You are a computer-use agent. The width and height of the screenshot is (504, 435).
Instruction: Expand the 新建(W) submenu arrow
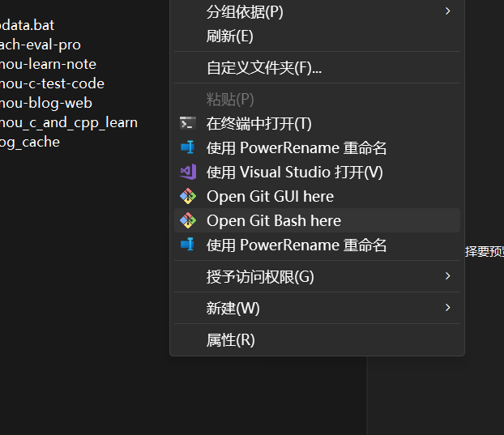pos(447,308)
